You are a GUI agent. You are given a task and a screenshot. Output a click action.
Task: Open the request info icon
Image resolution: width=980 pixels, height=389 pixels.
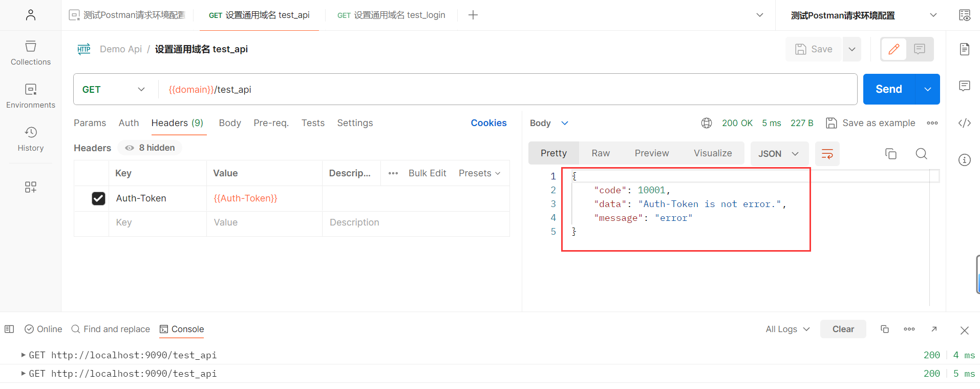click(x=965, y=160)
